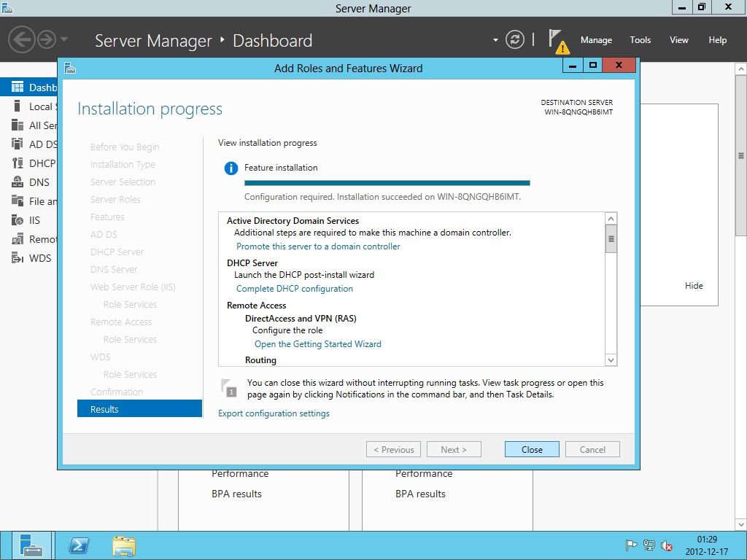Click the Cancel button in the wizard

click(592, 449)
